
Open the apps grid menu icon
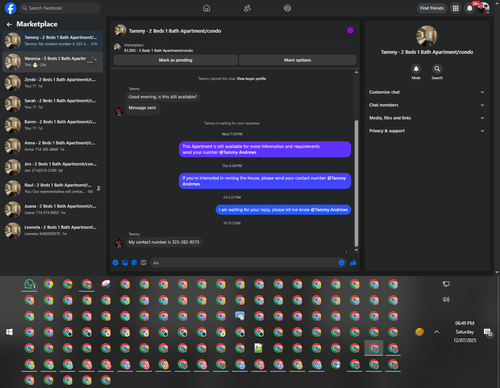click(455, 8)
